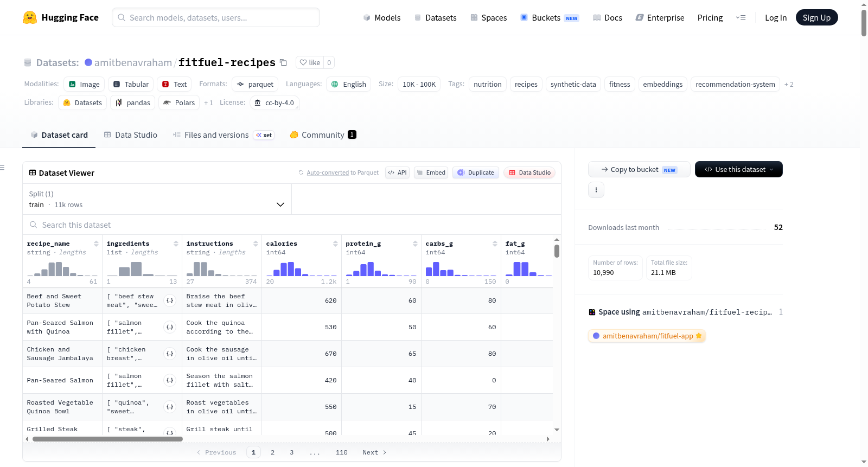
Task: Open the Tabular modality tag
Action: click(131, 84)
